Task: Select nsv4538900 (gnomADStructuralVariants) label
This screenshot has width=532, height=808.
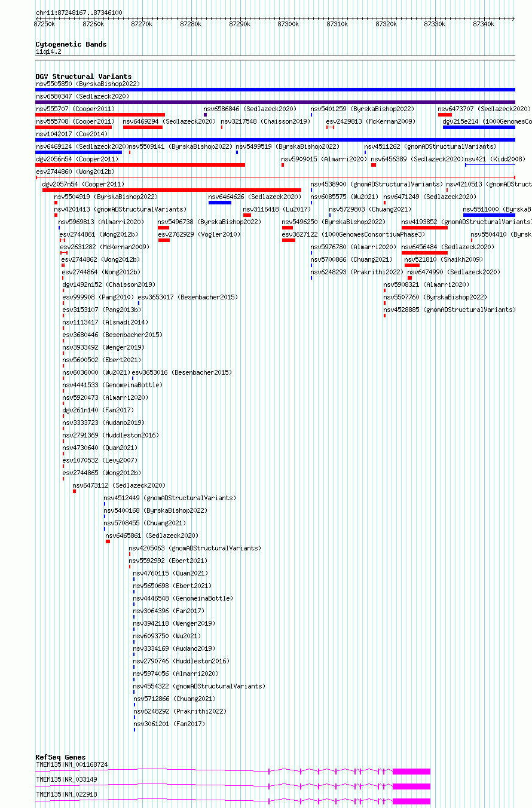Action: point(377,184)
